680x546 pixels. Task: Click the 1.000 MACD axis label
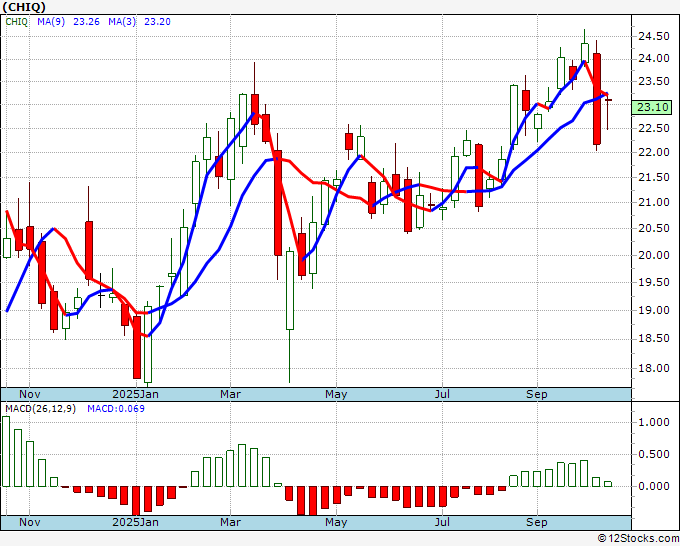(x=654, y=422)
